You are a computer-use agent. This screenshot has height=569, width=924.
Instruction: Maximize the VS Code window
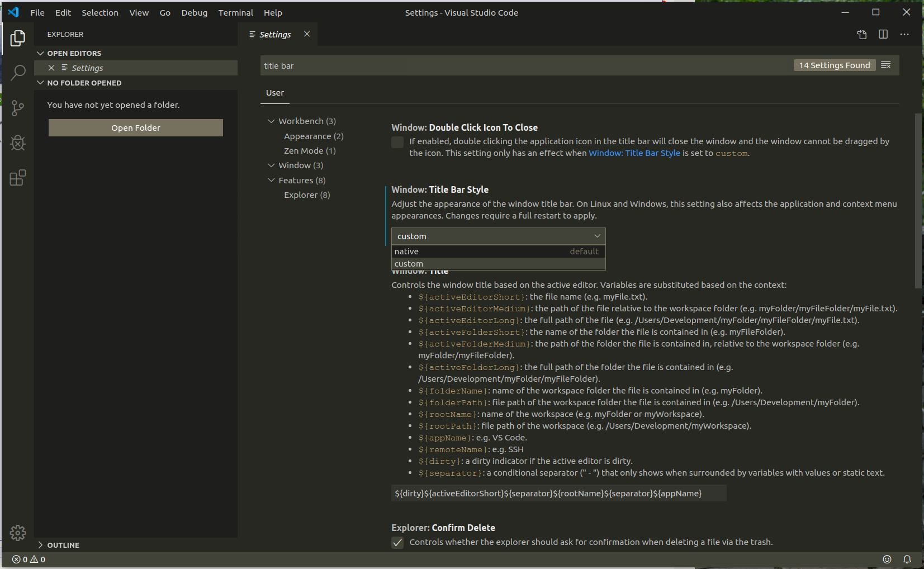pyautogui.click(x=876, y=12)
